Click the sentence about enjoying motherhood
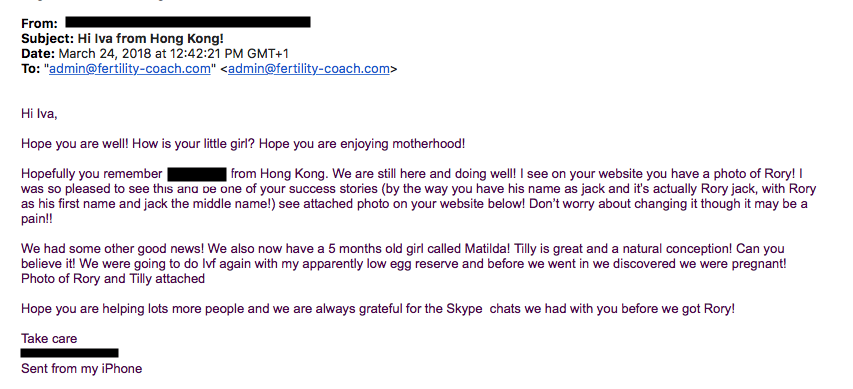Viewport: 853px width, 389px height. (x=362, y=144)
